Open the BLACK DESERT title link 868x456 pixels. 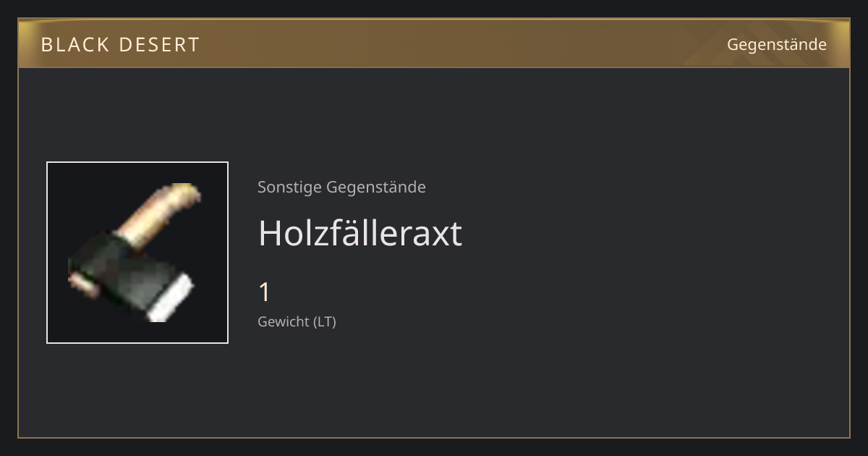tap(120, 44)
